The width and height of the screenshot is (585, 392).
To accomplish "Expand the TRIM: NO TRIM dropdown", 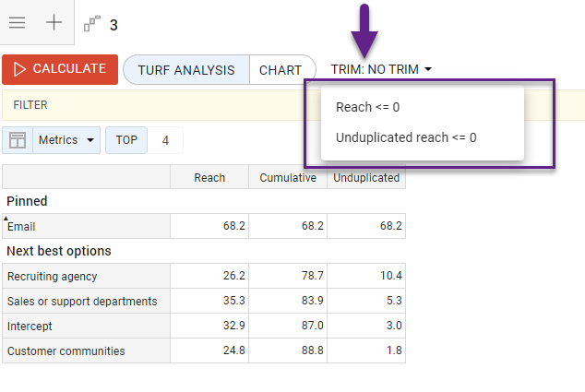I will (381, 69).
